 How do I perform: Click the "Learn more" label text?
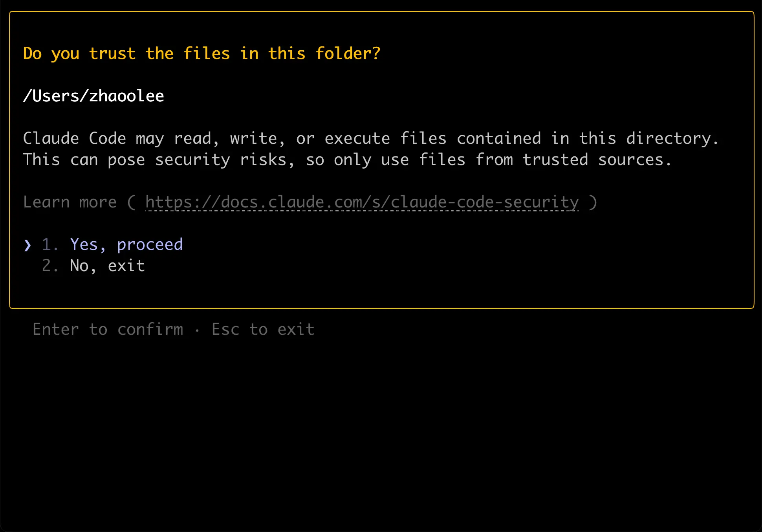pos(70,202)
